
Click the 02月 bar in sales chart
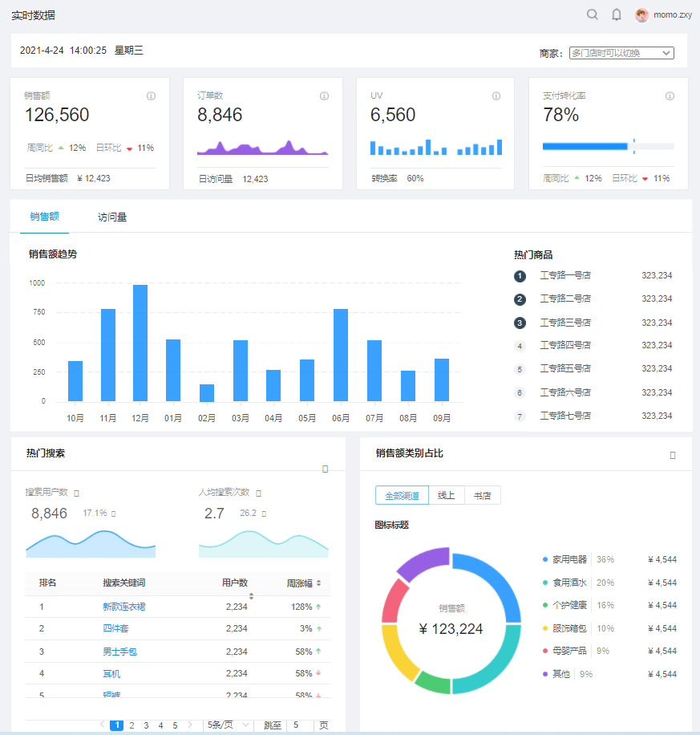pyautogui.click(x=207, y=393)
